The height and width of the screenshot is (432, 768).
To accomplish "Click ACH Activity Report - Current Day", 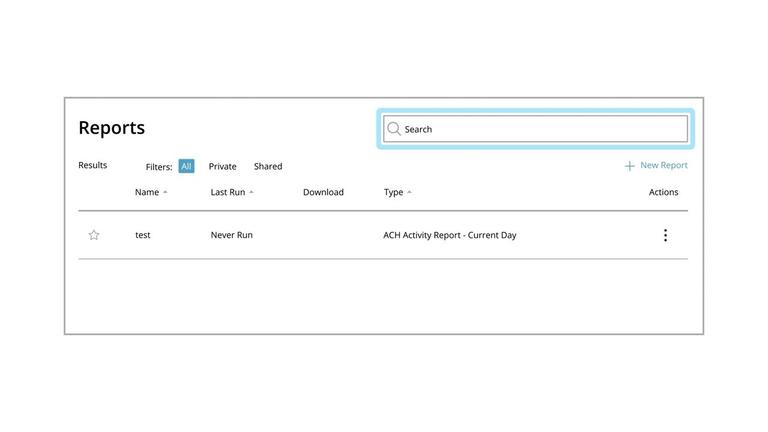I will pyautogui.click(x=450, y=235).
